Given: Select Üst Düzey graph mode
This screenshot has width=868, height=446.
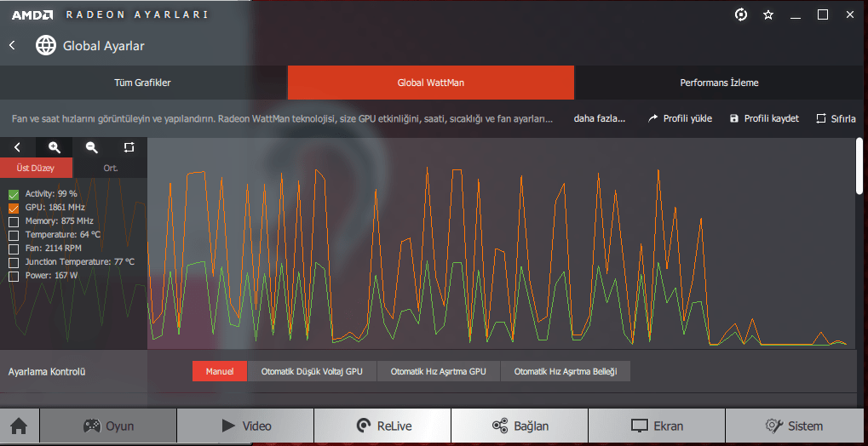Looking at the screenshot, I should click(x=36, y=169).
